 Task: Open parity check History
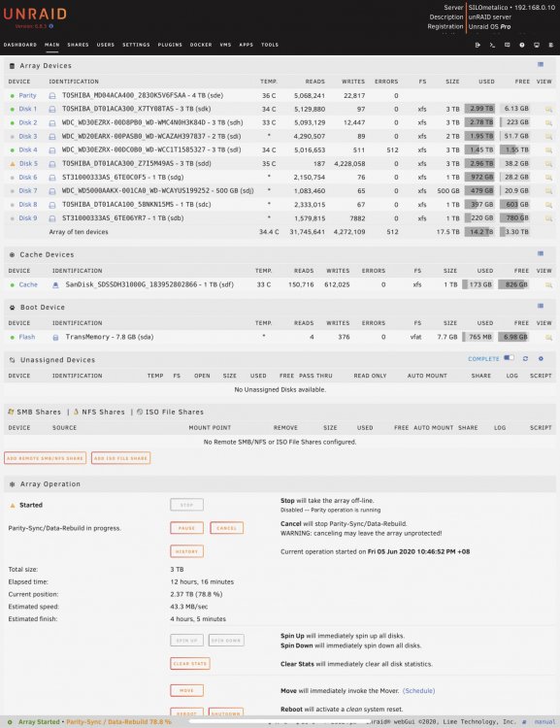tap(186, 551)
